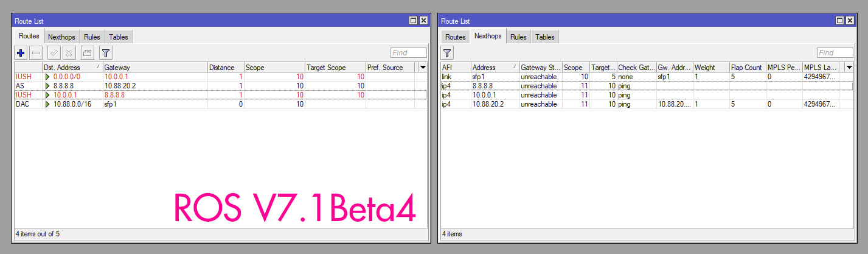
Task: Open Rules tab in right window
Action: coord(518,37)
